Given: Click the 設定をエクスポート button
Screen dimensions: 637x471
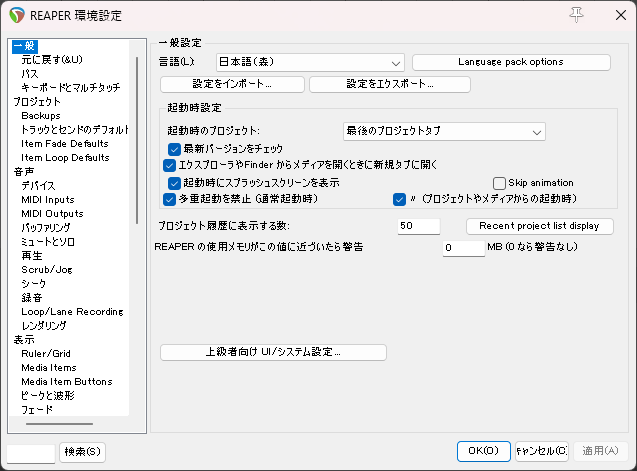Looking at the screenshot, I should (390, 84).
